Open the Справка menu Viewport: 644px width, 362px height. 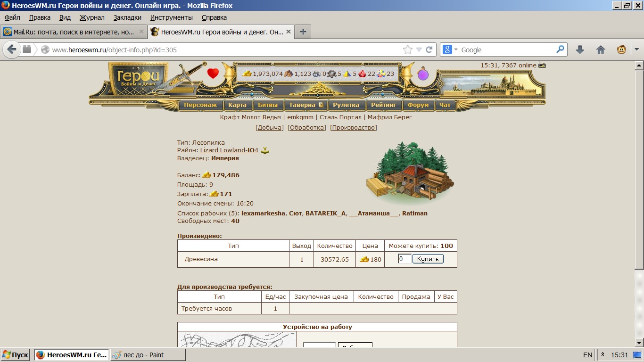214,17
